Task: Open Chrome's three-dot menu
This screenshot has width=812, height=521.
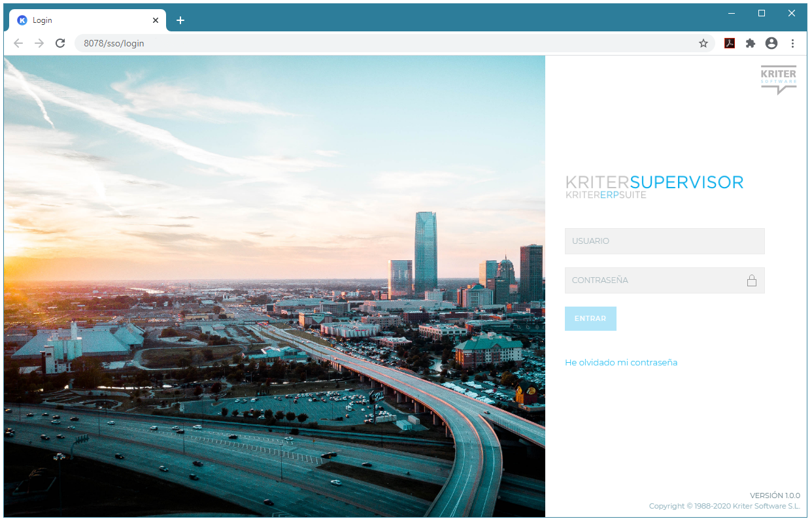Action: [x=792, y=43]
